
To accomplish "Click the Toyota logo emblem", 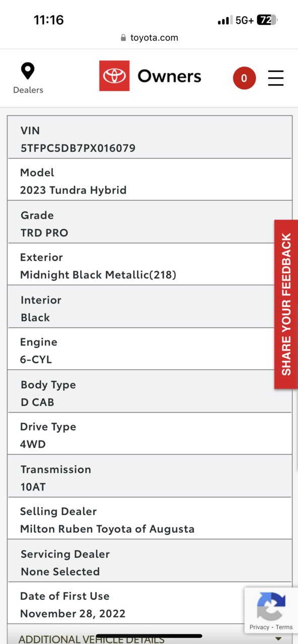I will 114,76.
